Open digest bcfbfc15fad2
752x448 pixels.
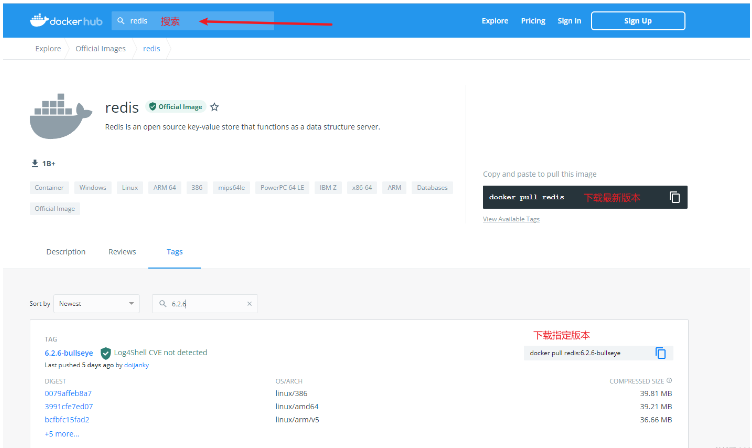click(x=67, y=419)
